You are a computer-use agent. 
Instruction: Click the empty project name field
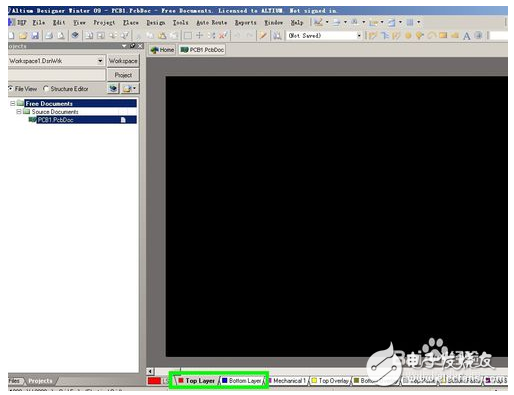pos(57,75)
